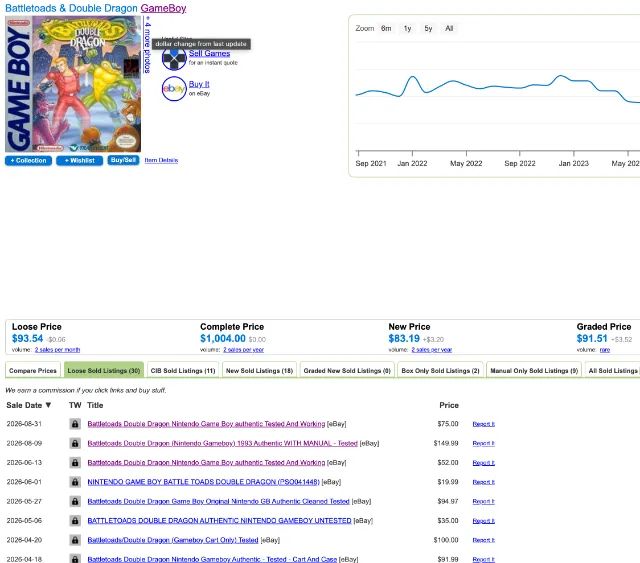Click the Title column header
Screen dimensions: 640x563
pos(95,405)
